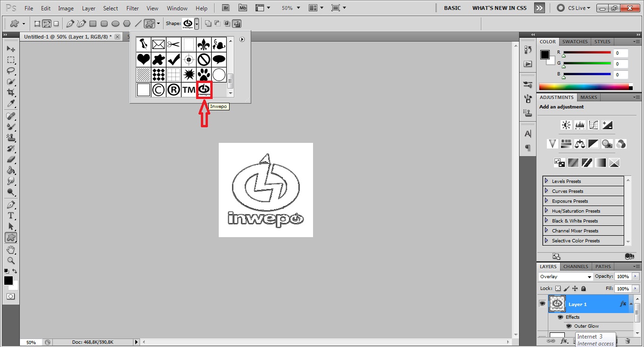Add a Color Balance adjustment

coord(580,143)
